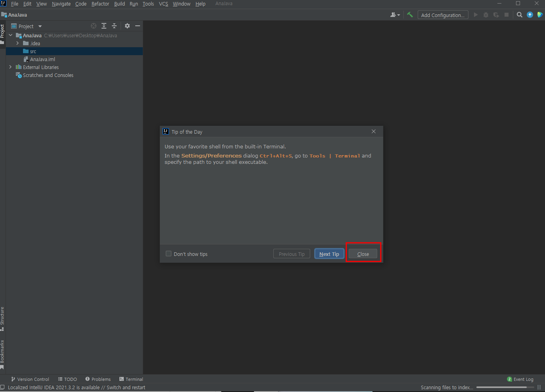
Task: Click the Next Tip button
Action: [329, 254]
